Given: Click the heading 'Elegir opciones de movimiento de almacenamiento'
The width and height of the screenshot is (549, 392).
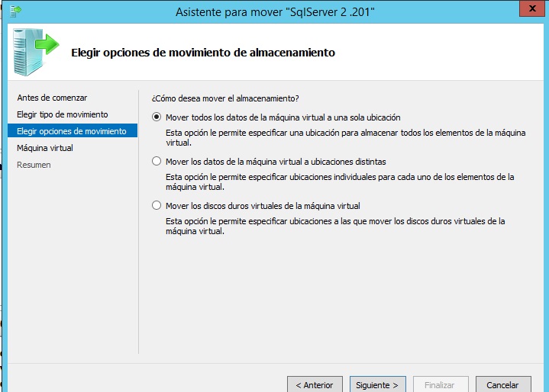Looking at the screenshot, I should click(202, 53).
